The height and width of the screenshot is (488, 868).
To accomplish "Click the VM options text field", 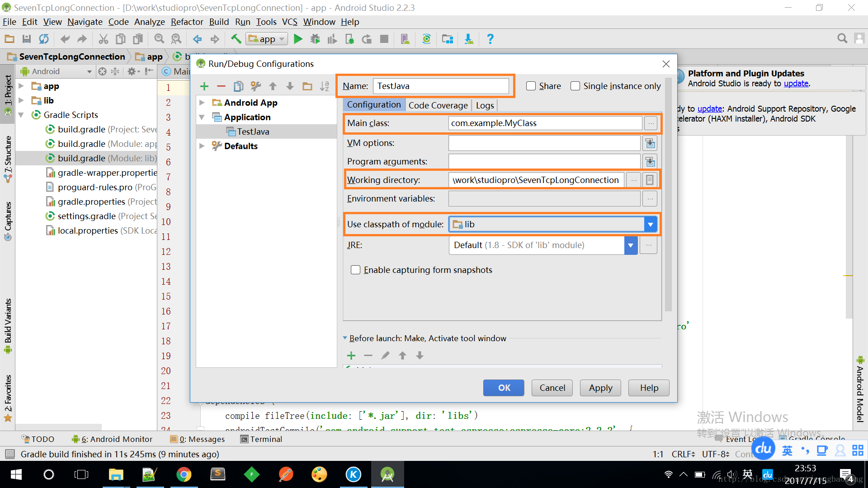I will pos(544,143).
